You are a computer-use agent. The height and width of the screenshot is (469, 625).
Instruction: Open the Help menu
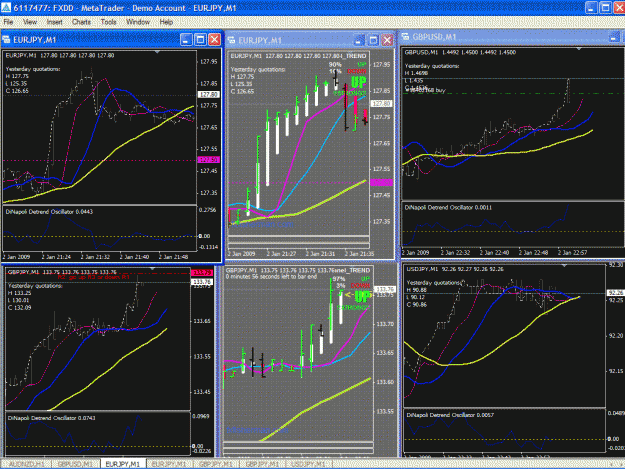(x=166, y=22)
